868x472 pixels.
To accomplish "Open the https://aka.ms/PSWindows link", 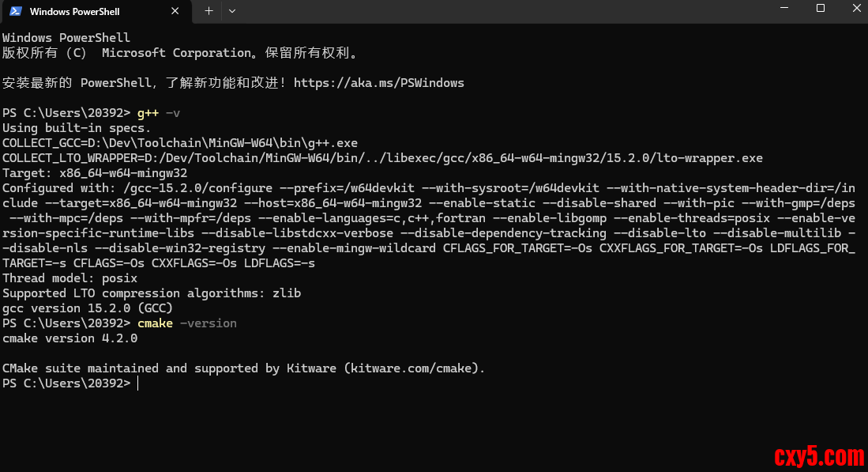I will point(379,83).
